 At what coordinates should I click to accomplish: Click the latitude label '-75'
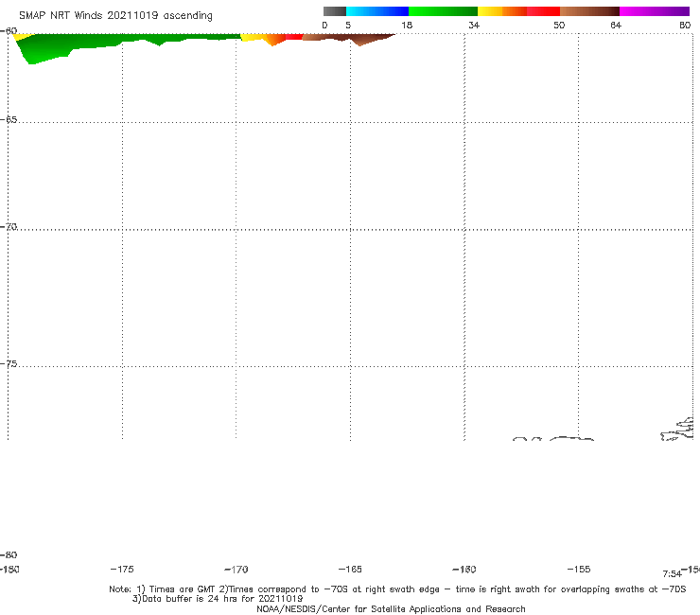click(x=9, y=364)
